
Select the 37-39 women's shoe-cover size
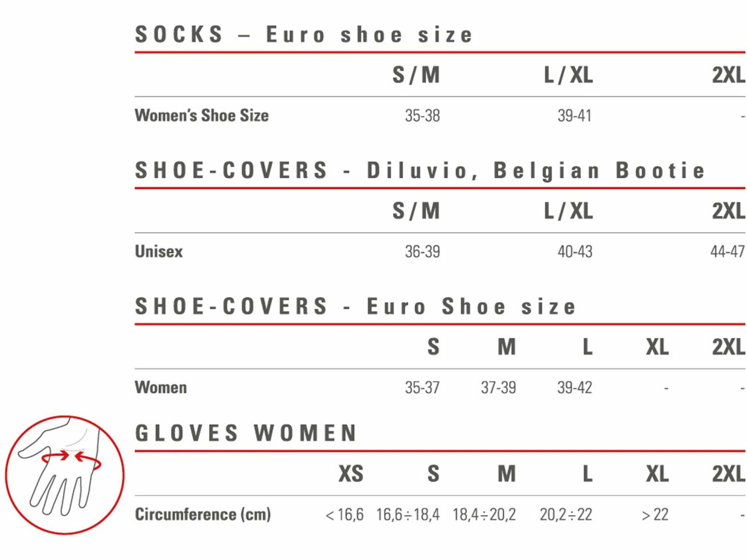498,388
